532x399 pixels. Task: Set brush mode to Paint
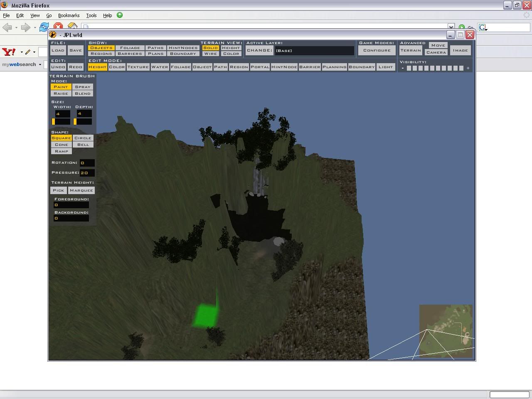[61, 87]
